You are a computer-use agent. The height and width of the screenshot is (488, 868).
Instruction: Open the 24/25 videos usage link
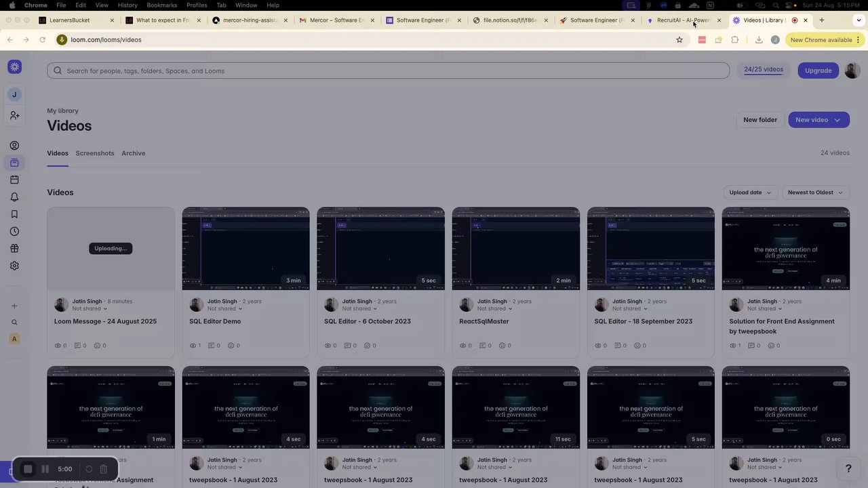pyautogui.click(x=764, y=70)
